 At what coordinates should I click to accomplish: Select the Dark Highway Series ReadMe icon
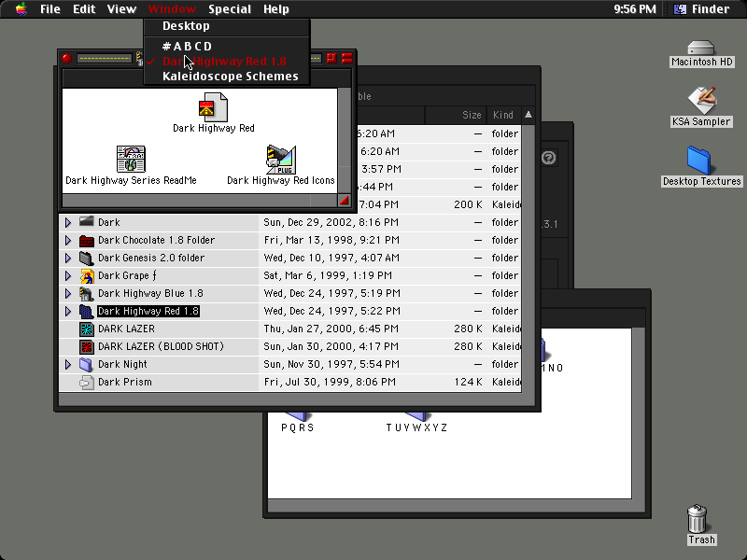pos(131,159)
